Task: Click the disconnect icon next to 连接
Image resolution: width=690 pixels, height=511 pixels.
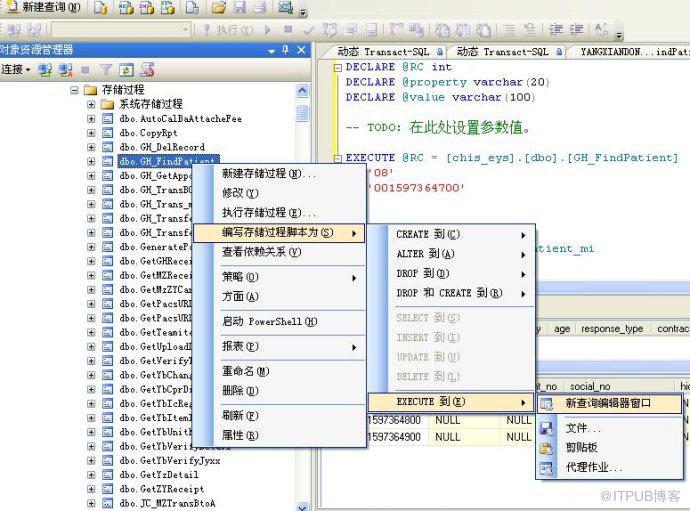Action: pyautogui.click(x=66, y=70)
